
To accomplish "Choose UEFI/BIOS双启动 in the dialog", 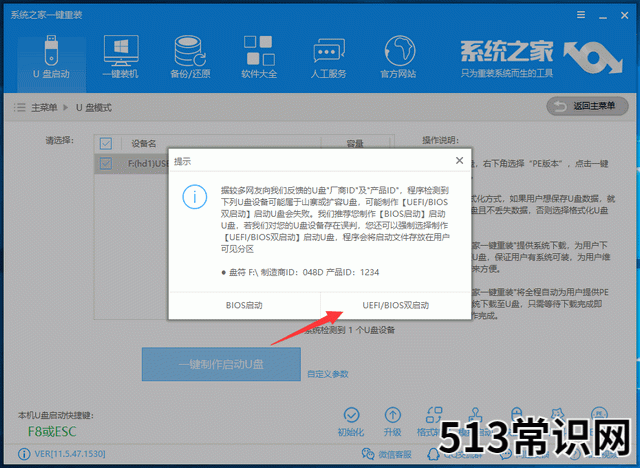I will [396, 305].
